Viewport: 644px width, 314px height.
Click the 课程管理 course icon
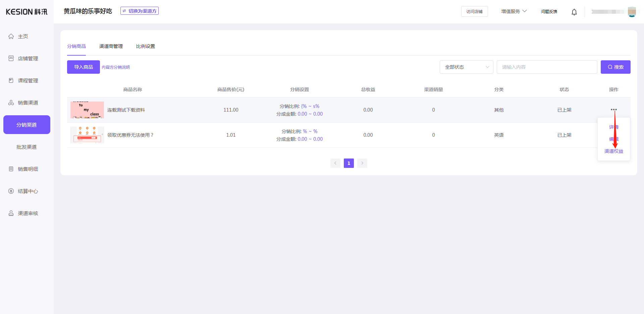pyautogui.click(x=11, y=80)
